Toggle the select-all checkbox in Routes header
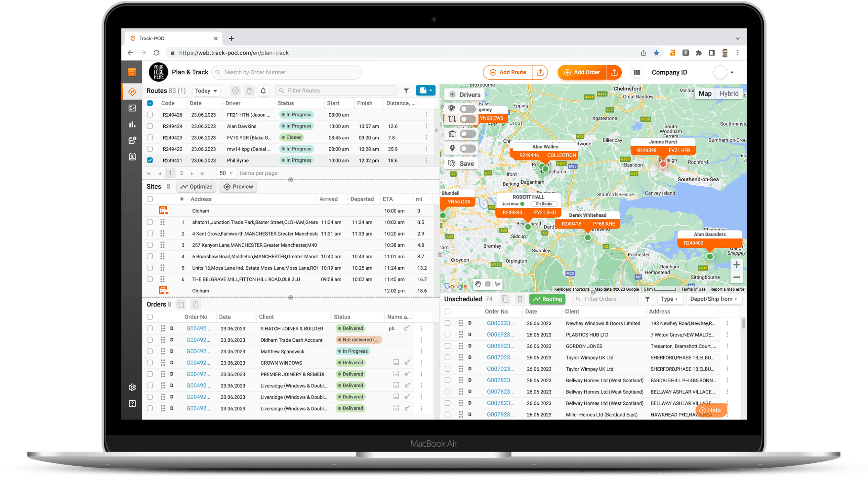868x477 pixels. coord(150,103)
